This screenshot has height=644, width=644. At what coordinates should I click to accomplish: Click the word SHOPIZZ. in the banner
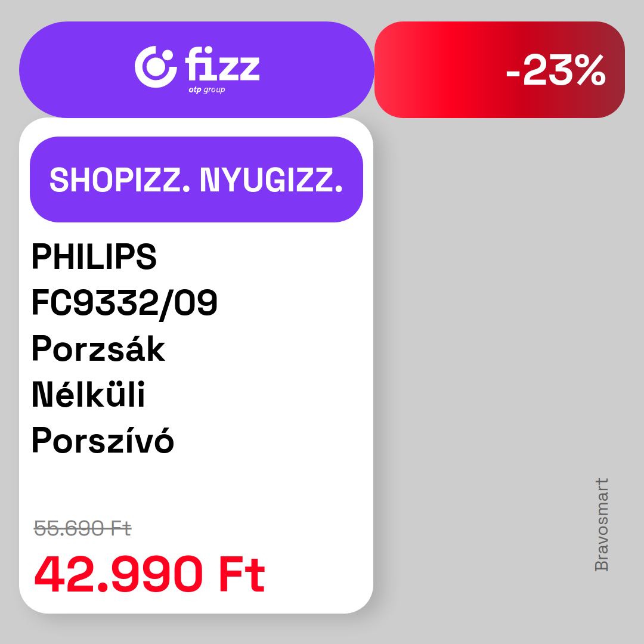pyautogui.click(x=120, y=180)
